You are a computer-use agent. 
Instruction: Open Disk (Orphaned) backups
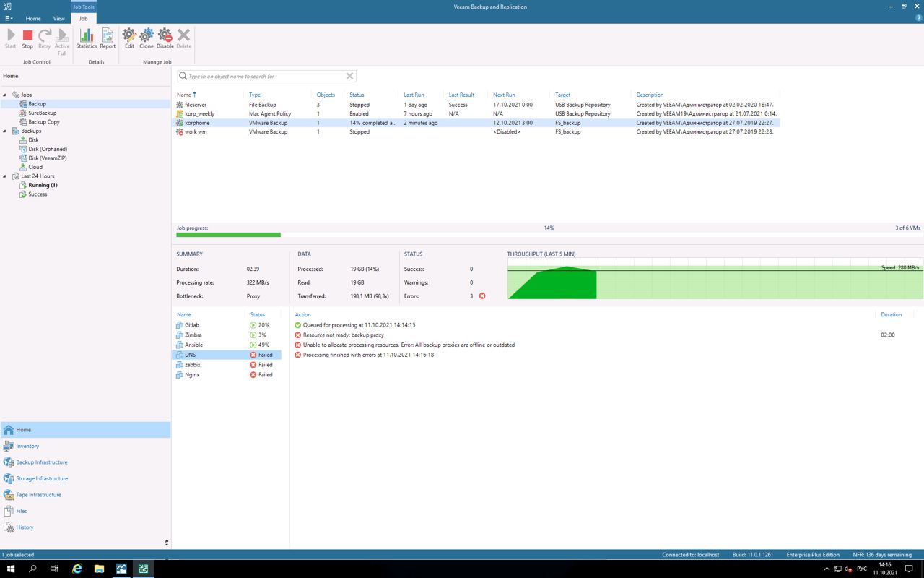click(47, 149)
